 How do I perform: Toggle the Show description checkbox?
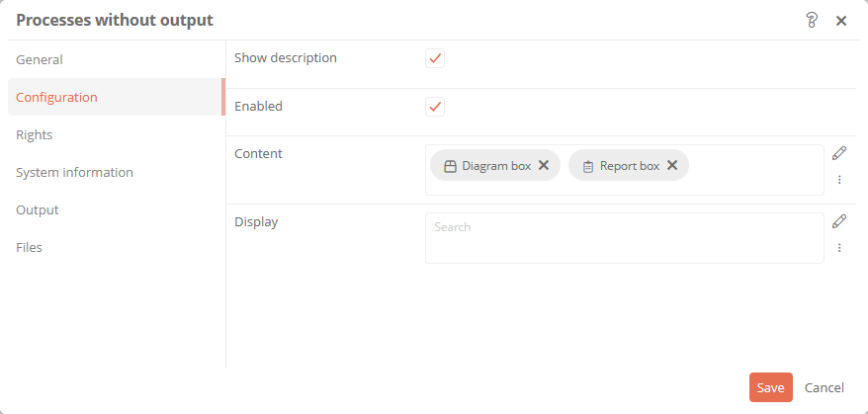pyautogui.click(x=435, y=58)
